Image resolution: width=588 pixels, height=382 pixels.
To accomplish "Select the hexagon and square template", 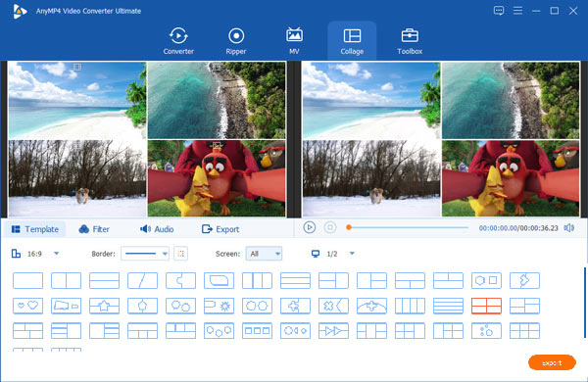I will [486, 280].
